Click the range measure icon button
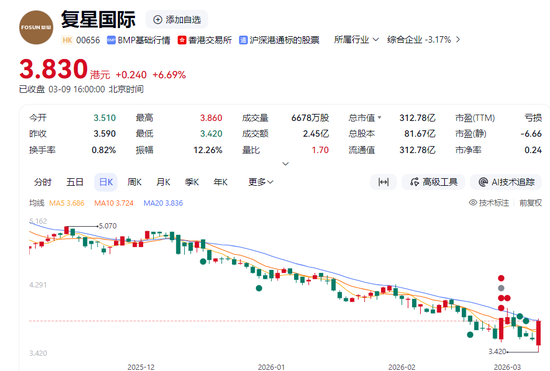 click(x=383, y=182)
